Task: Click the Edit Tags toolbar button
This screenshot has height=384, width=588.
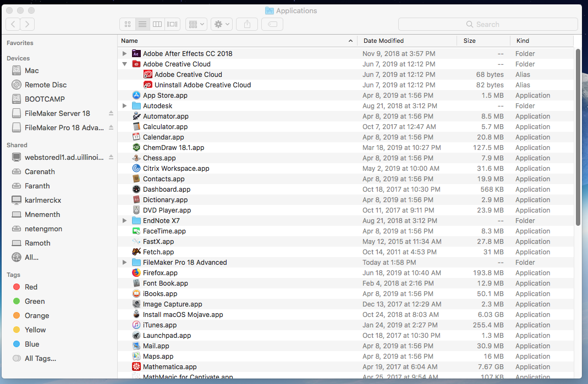Action: pos(272,24)
